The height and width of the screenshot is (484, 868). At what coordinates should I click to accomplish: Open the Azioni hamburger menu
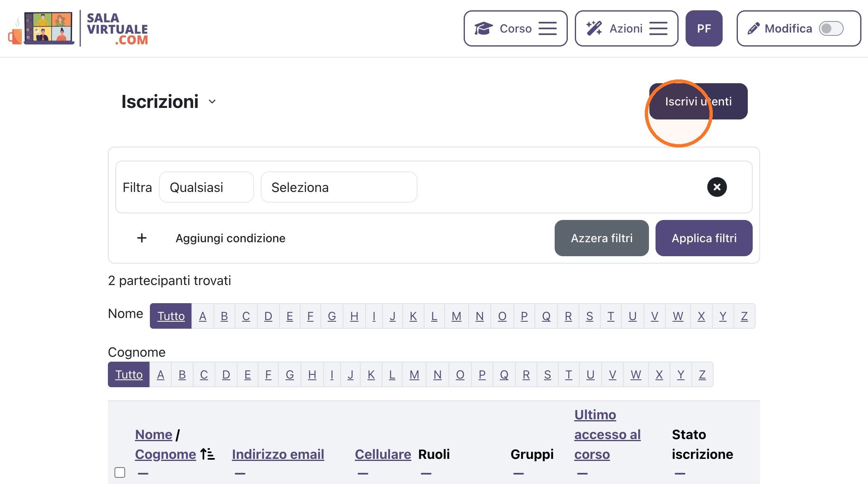tap(658, 28)
